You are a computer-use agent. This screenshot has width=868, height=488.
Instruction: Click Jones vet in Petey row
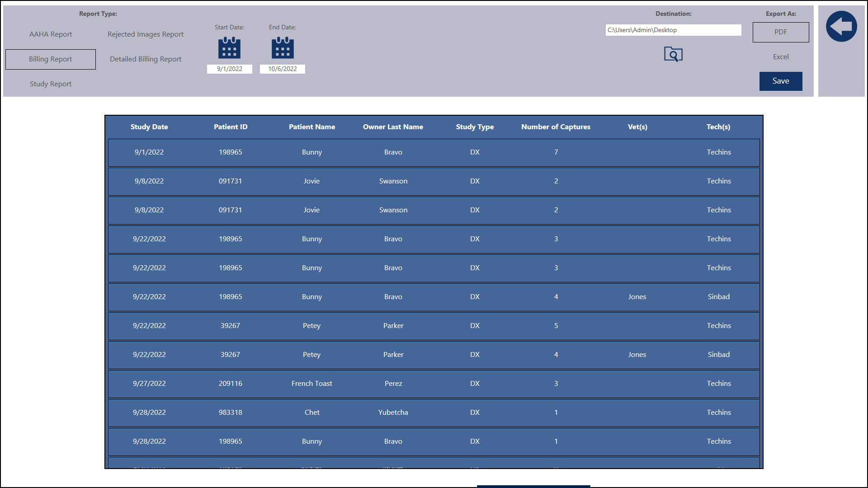637,355
